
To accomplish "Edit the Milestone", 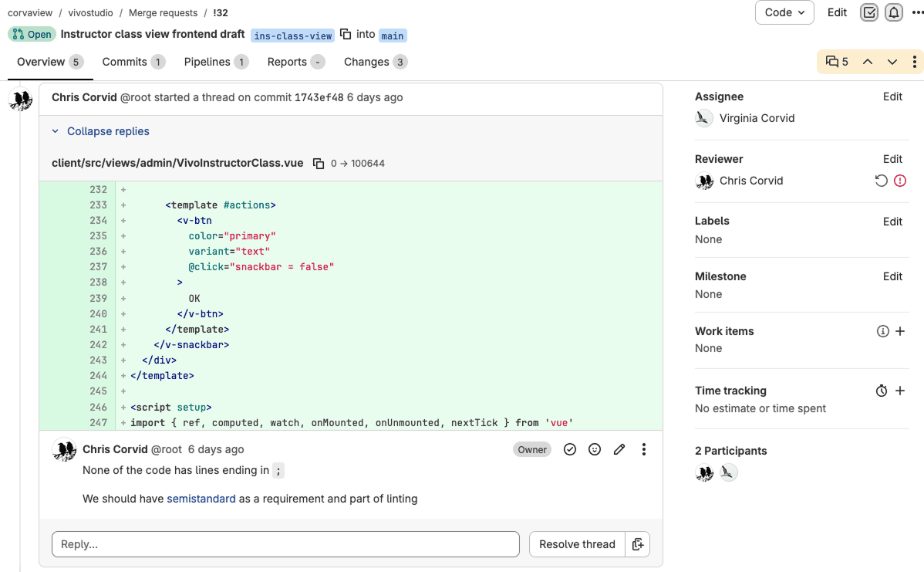I will coord(892,276).
